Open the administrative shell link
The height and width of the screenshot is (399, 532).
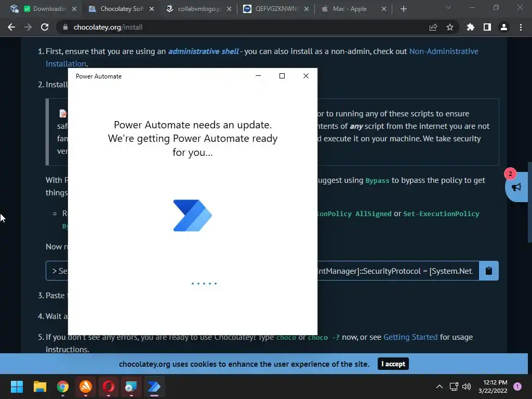point(204,51)
